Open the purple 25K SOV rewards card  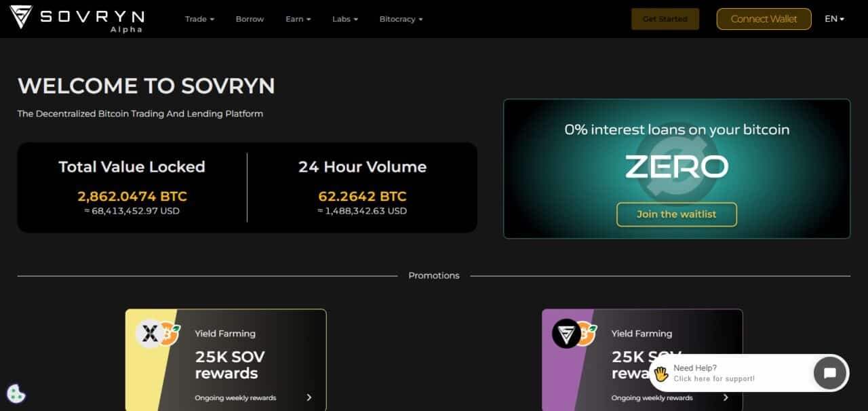[x=642, y=360]
